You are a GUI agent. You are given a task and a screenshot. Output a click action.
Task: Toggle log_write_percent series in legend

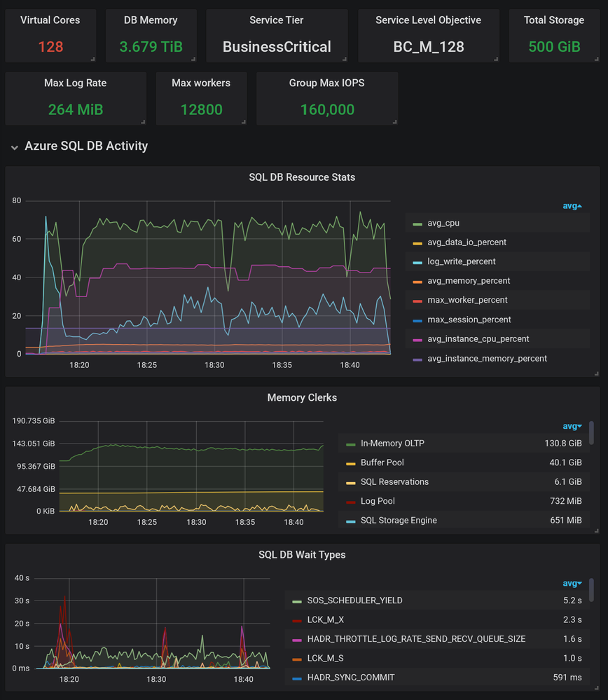pyautogui.click(x=461, y=261)
